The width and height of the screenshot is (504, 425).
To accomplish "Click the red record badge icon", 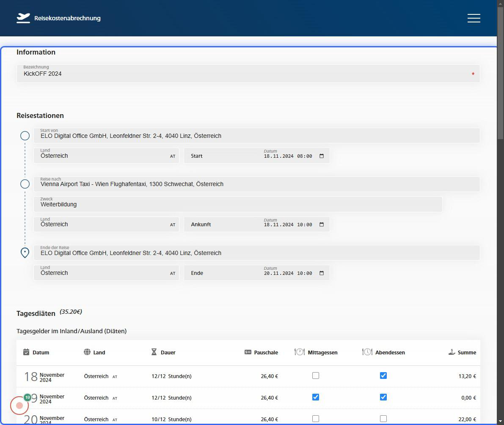I will click(x=19, y=406).
